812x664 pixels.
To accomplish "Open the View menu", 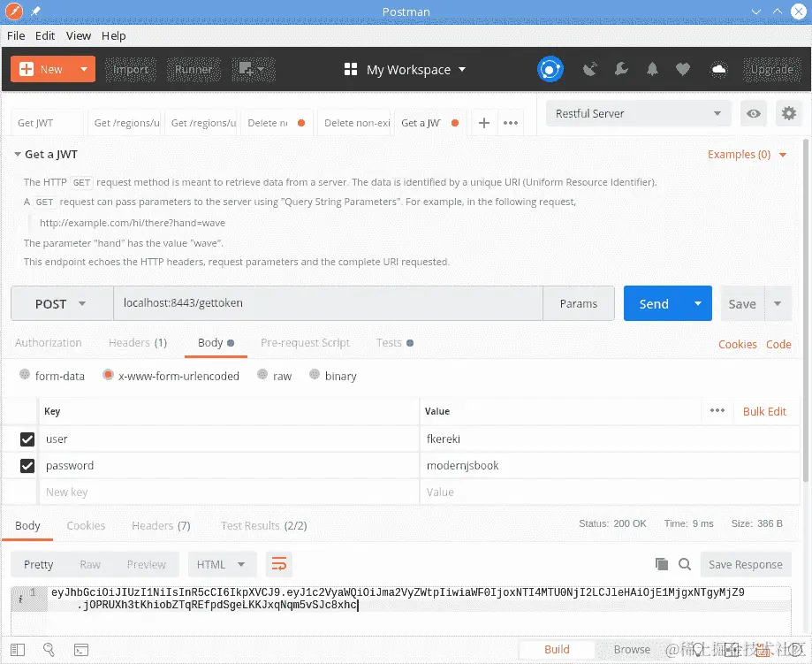I will [79, 35].
